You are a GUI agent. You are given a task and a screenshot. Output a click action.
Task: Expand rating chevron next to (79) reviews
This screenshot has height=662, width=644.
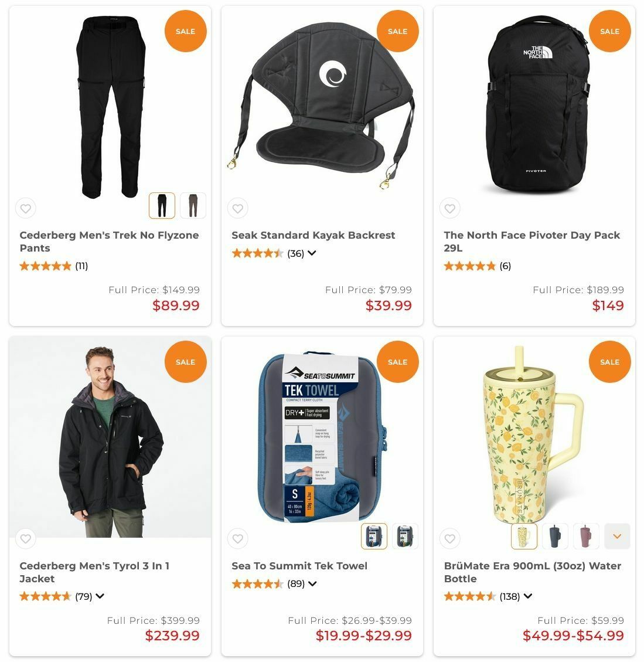[x=100, y=596]
